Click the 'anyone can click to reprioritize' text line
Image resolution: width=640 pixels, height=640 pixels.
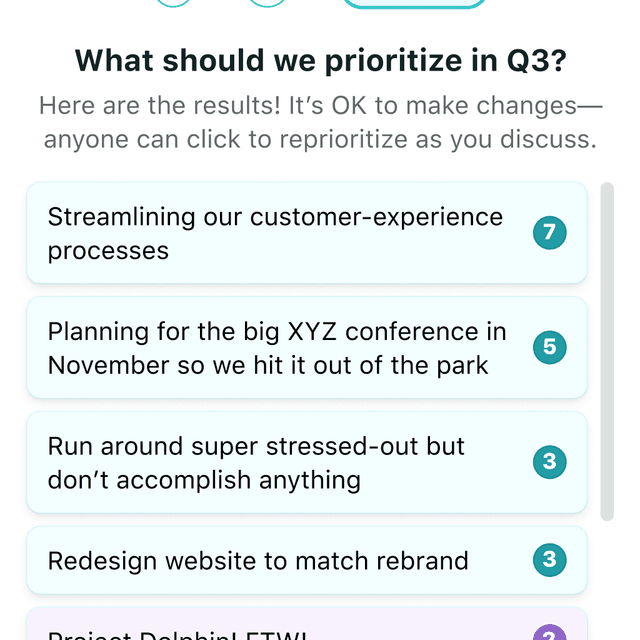point(320,139)
